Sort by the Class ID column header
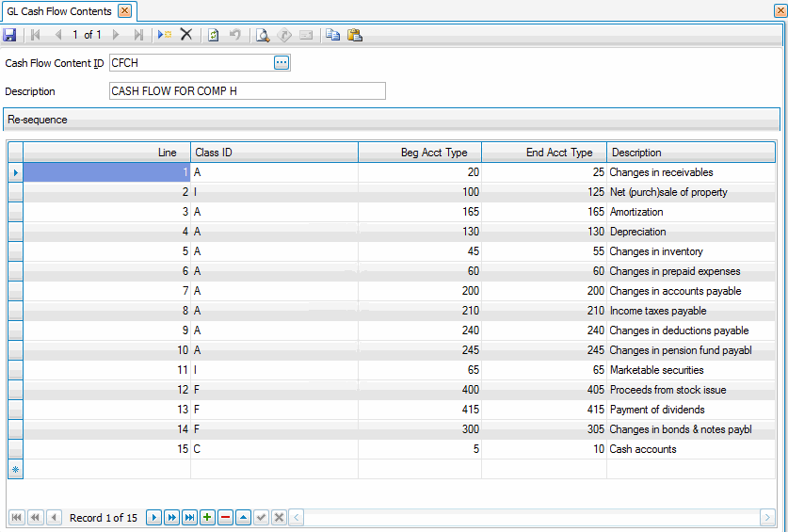This screenshot has height=532, width=788. [273, 153]
